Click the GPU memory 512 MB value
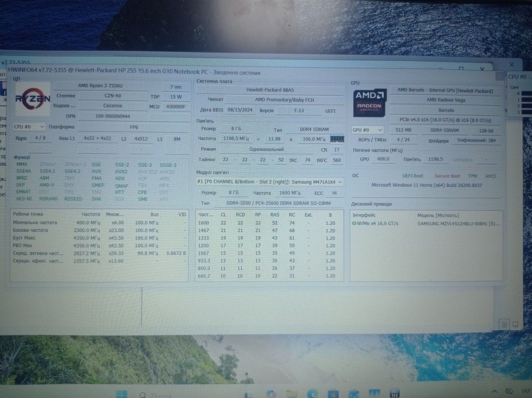Screen dimensions: 532x398 (x=403, y=130)
